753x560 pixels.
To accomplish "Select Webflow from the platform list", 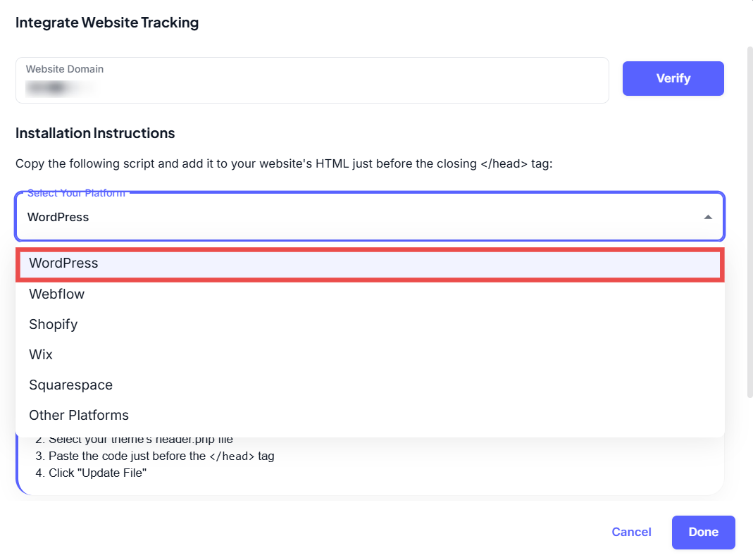I will tap(56, 294).
